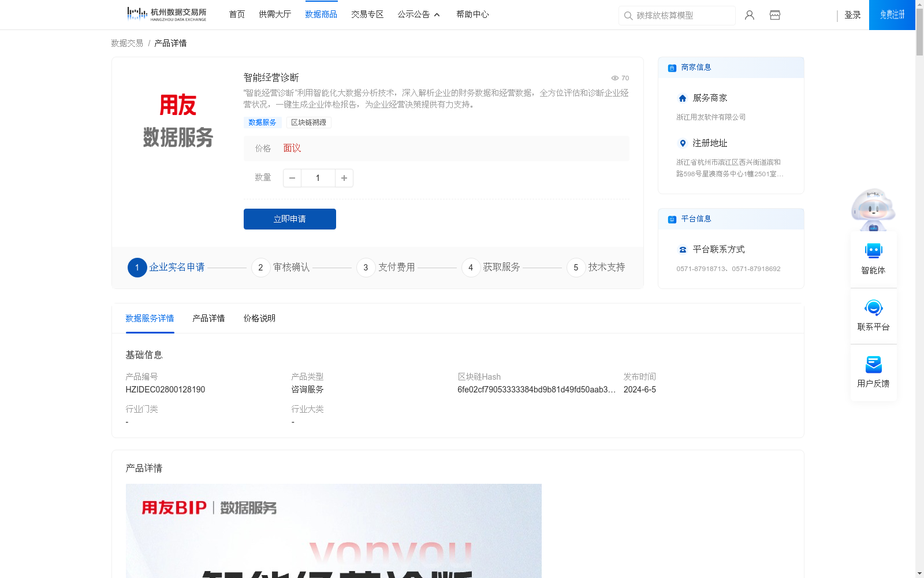Click the 登录 link
The width and height of the screenshot is (924, 578).
852,15
